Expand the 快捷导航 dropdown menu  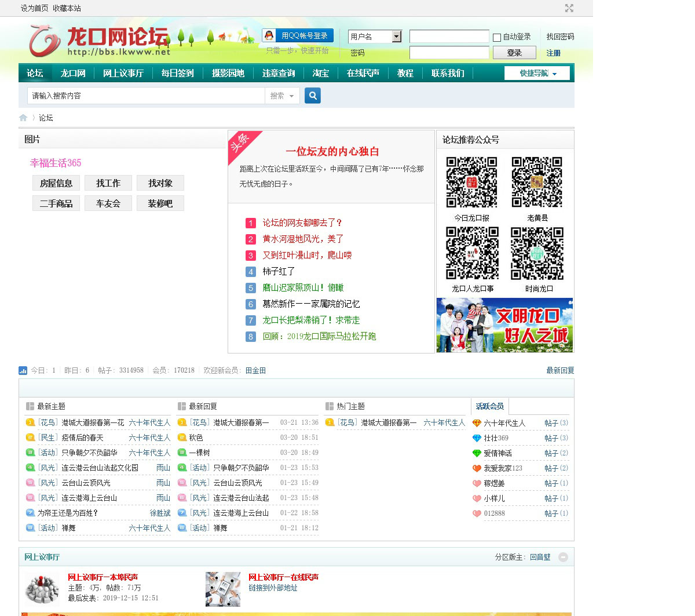click(537, 73)
